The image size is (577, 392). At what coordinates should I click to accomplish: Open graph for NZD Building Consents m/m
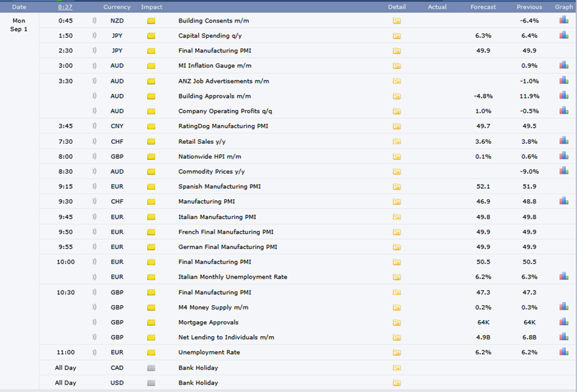(563, 20)
